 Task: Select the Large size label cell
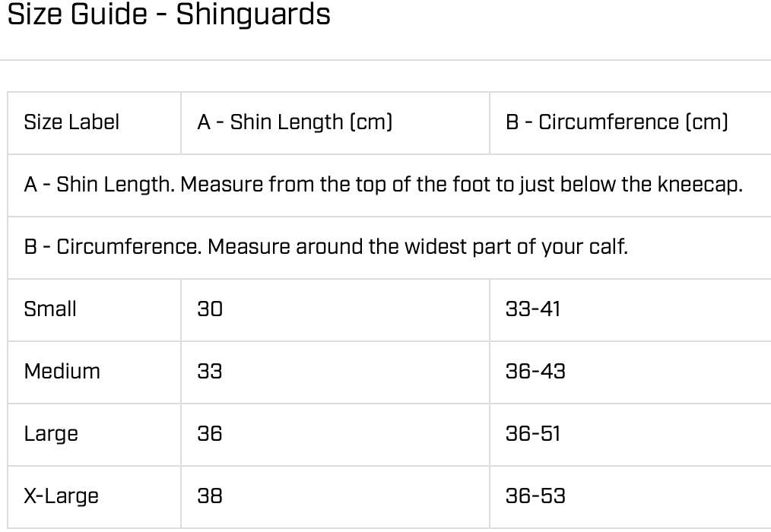51,434
